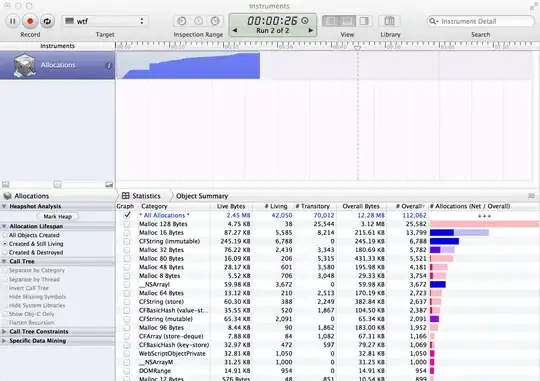Uncheck graph for All Allocations row
The height and width of the screenshot is (381, 540).
coord(127,215)
